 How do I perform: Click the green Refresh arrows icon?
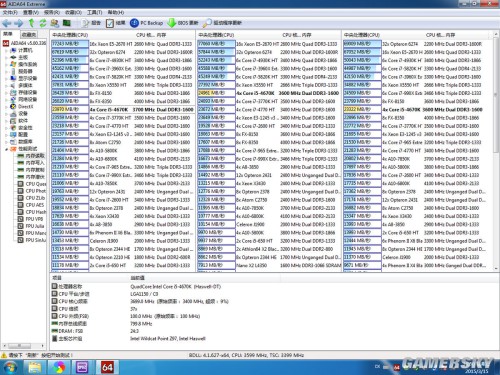43,23
